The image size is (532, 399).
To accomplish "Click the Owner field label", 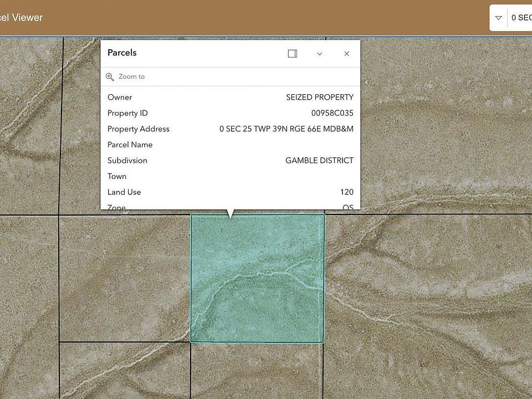I will tap(120, 98).
